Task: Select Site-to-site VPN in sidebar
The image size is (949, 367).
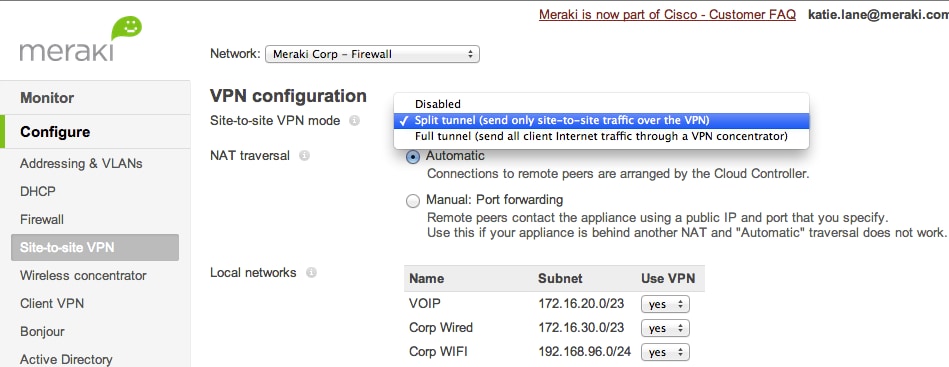Action: 95,247
